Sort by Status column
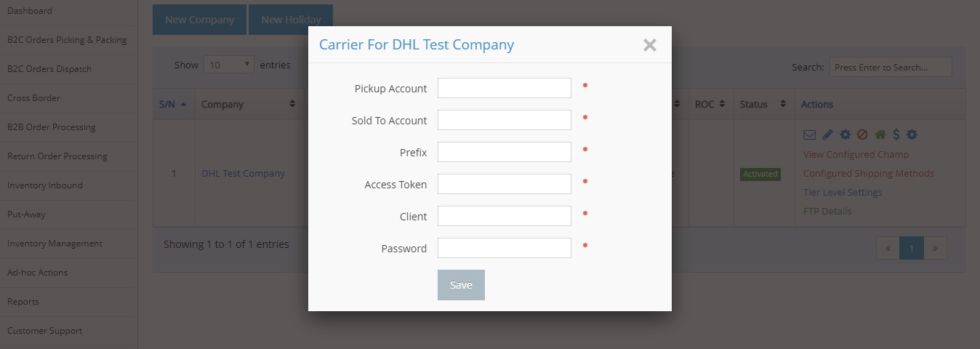 tap(764, 104)
